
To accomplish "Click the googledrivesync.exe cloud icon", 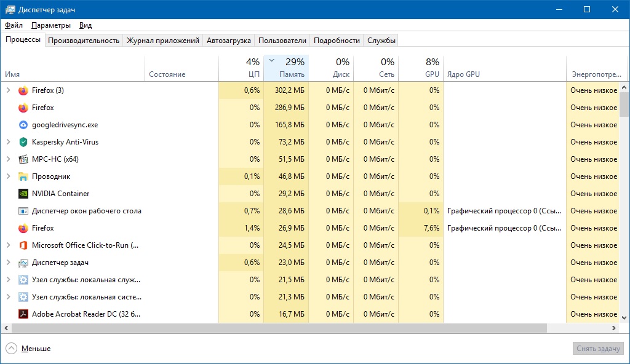I will click(x=23, y=125).
